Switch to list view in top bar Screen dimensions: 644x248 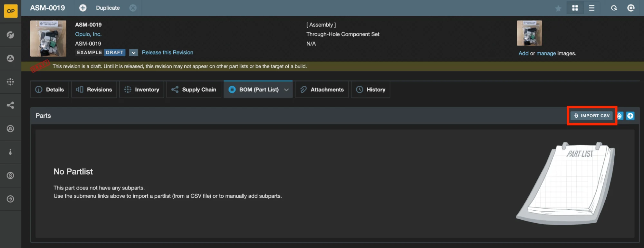[x=591, y=8]
